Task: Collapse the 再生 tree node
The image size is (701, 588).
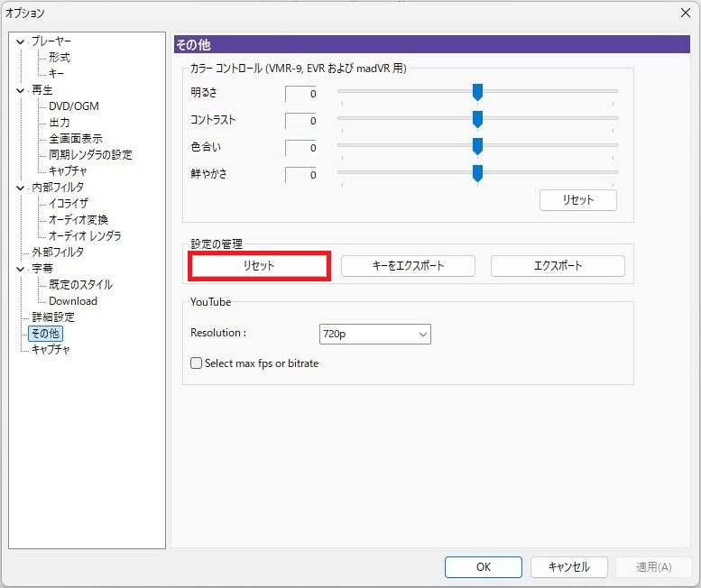Action: (x=20, y=90)
